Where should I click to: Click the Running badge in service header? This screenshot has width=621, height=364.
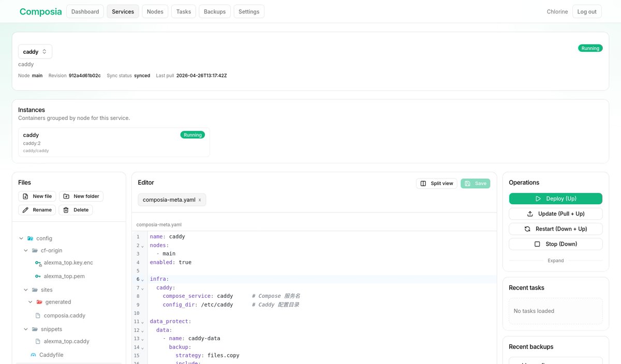click(590, 48)
